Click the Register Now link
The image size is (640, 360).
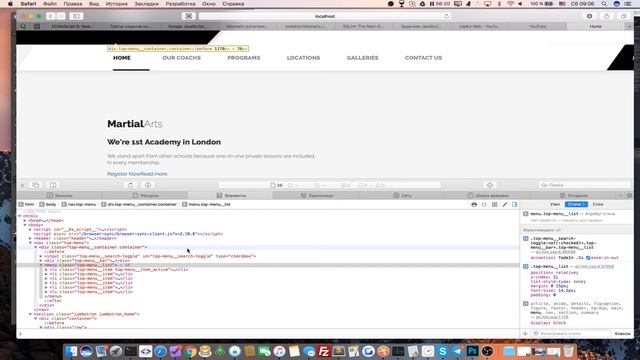123,174
